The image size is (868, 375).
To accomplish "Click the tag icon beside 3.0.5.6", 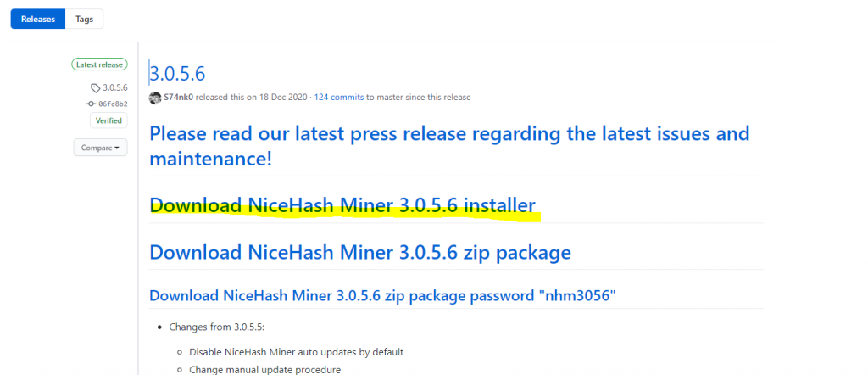I will click(95, 87).
